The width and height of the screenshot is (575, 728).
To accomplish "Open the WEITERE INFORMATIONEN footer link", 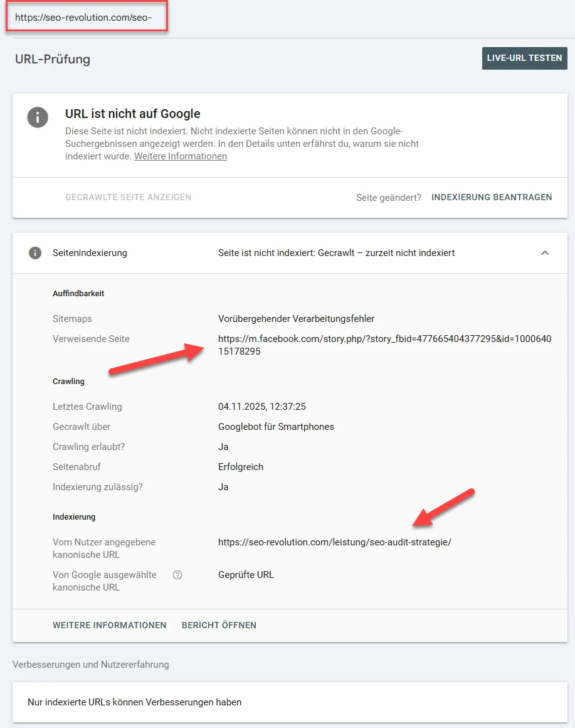I will coord(109,625).
